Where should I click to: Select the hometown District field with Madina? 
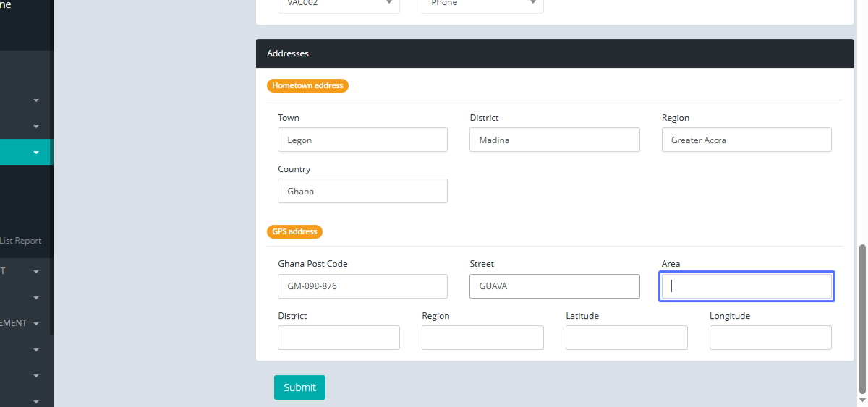point(554,140)
